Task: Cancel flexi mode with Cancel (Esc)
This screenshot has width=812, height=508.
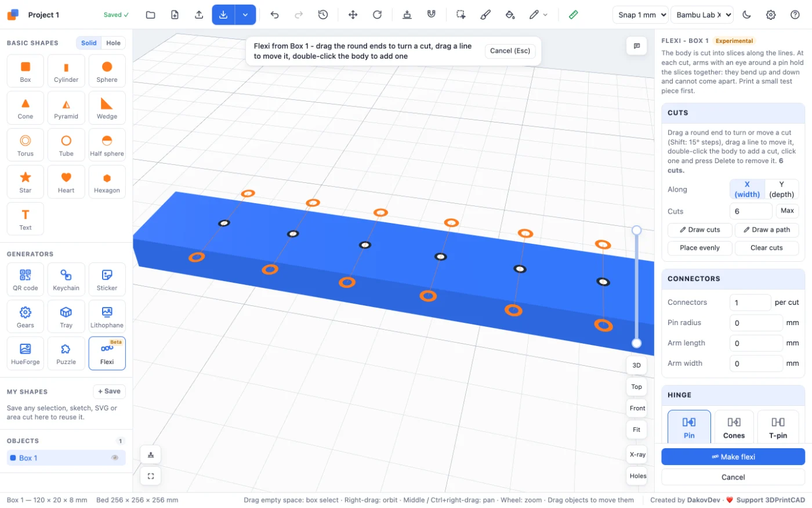Action: click(510, 51)
